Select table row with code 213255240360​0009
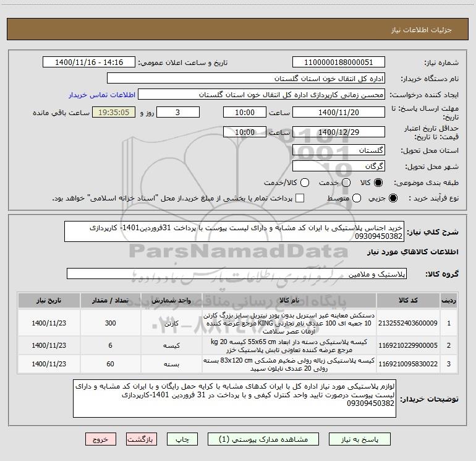This screenshot has height=461, width=476. click(238, 323)
